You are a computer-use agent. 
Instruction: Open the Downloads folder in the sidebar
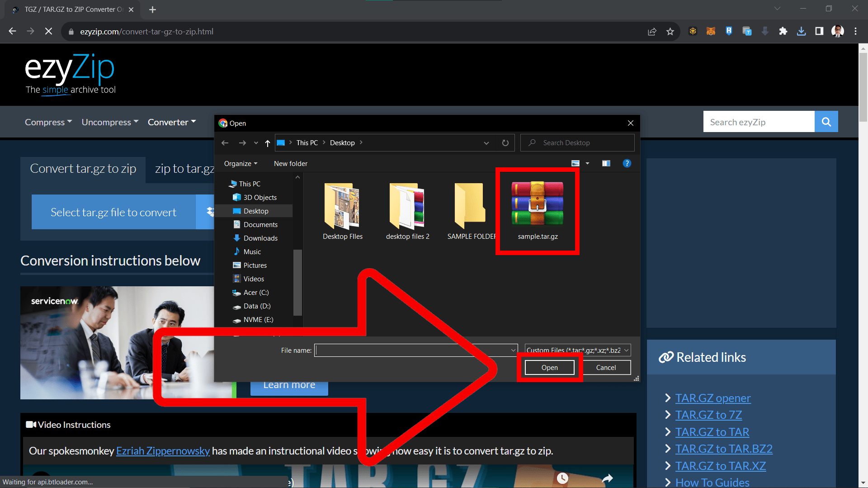pos(260,238)
